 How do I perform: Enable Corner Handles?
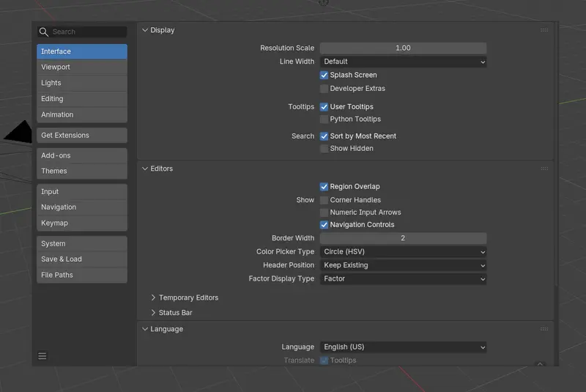coord(324,200)
